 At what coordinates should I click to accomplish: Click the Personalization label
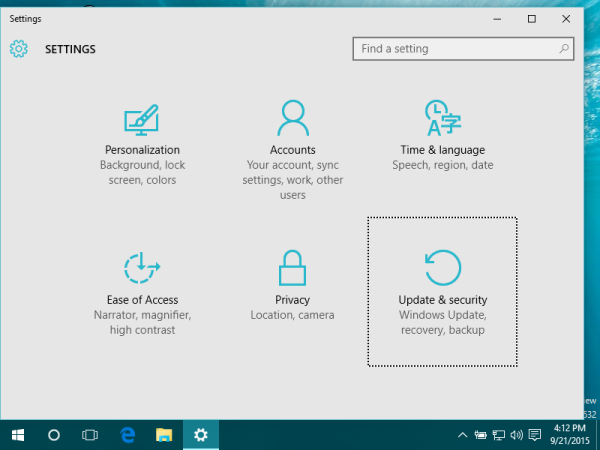pos(142,150)
